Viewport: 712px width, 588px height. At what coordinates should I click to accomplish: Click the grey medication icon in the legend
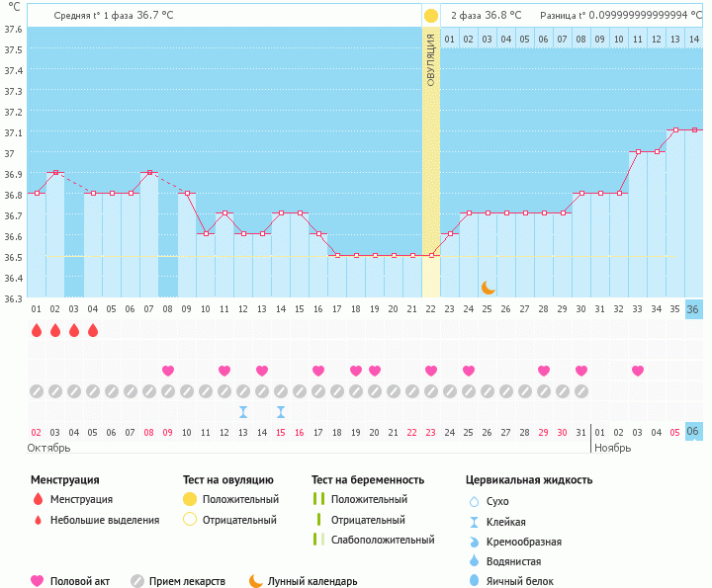pyautogui.click(x=137, y=582)
